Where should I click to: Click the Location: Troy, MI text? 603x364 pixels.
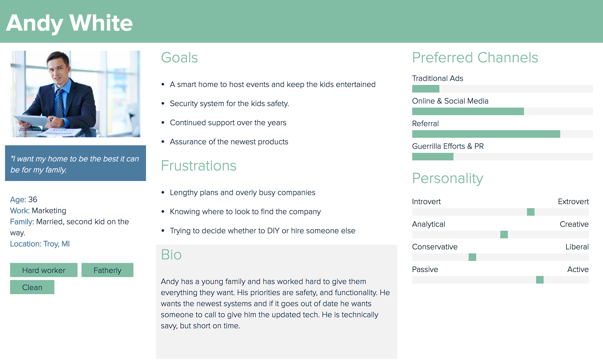pyautogui.click(x=40, y=244)
